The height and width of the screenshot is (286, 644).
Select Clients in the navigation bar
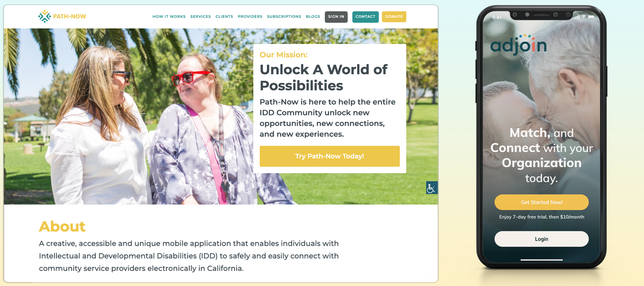(x=224, y=17)
